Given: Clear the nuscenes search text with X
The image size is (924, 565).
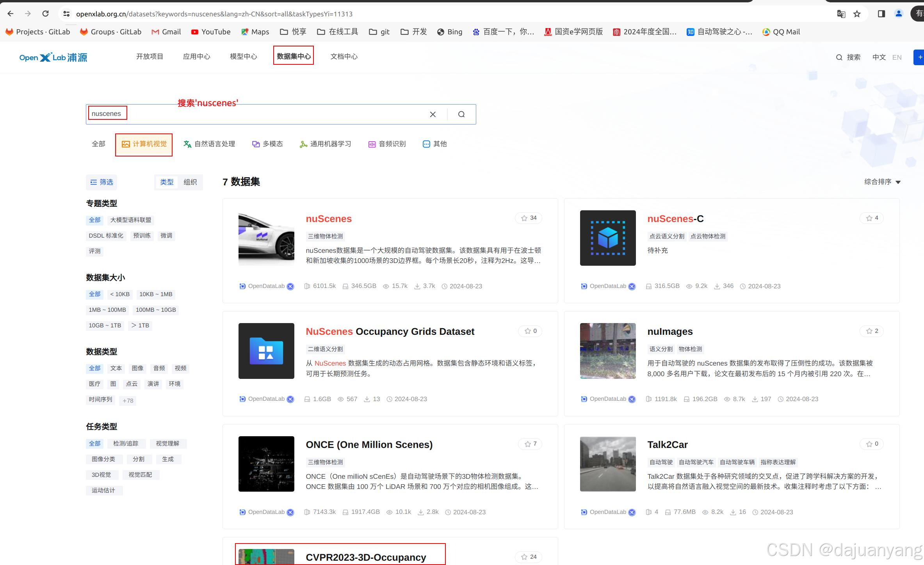Looking at the screenshot, I should tap(433, 114).
